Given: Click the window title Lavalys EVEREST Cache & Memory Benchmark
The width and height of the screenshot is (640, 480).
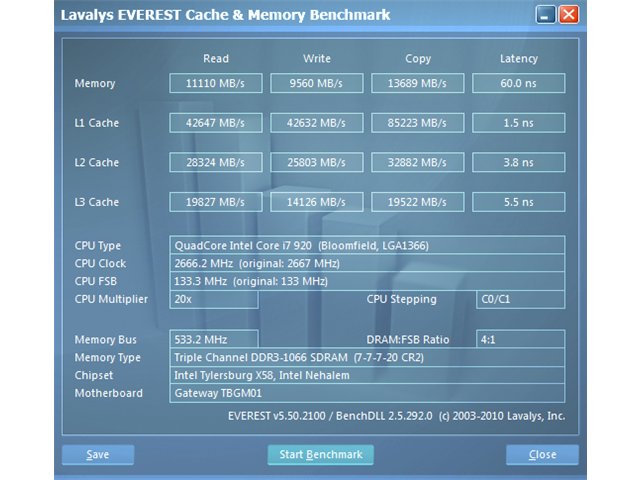Looking at the screenshot, I should (x=225, y=15).
